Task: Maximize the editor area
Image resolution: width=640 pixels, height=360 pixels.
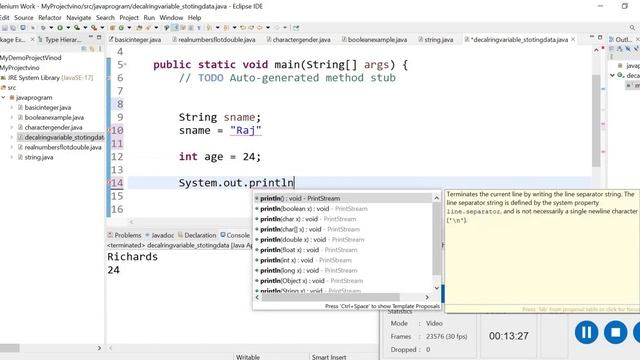Action: coord(600,37)
